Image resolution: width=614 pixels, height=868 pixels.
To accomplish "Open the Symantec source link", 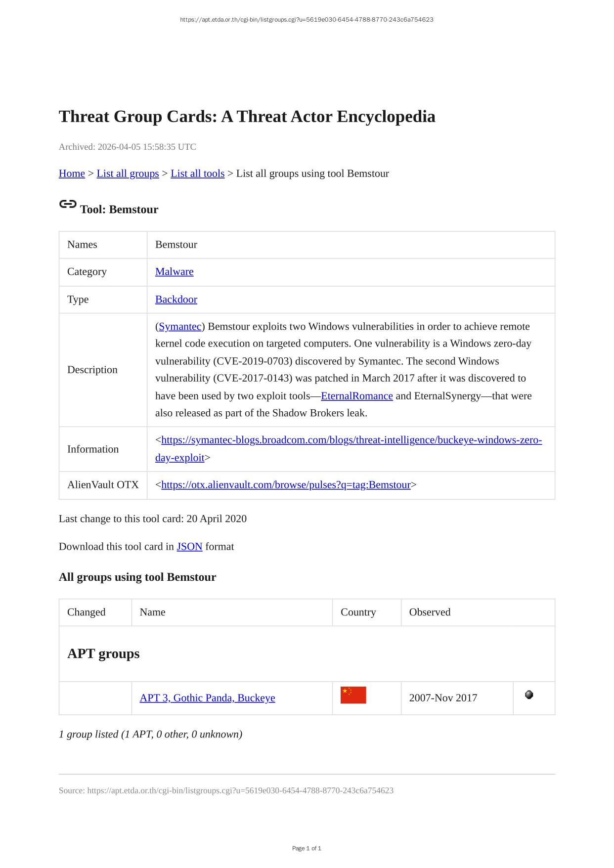I will point(180,327).
